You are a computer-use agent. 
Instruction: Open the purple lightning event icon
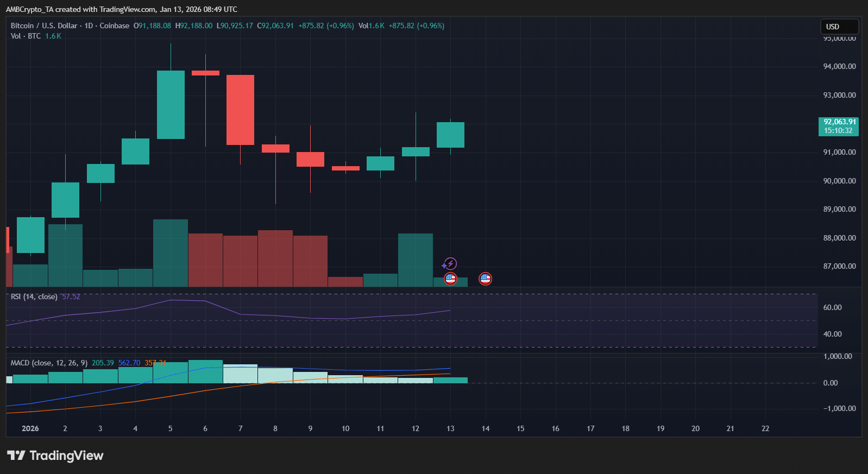point(450,264)
